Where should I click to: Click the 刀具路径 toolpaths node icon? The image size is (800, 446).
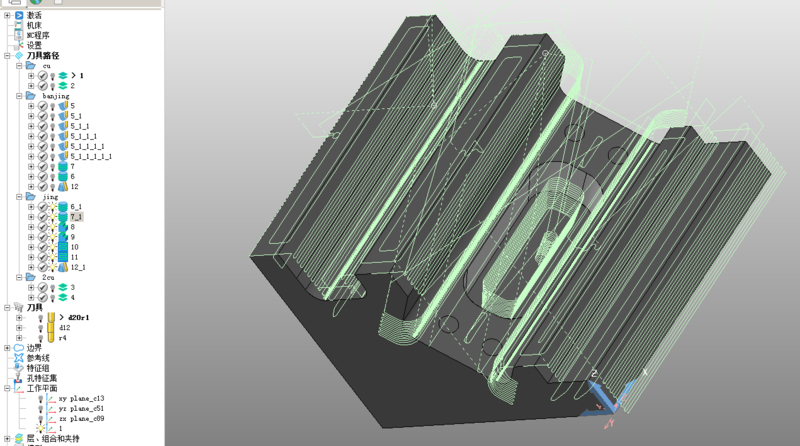point(19,55)
